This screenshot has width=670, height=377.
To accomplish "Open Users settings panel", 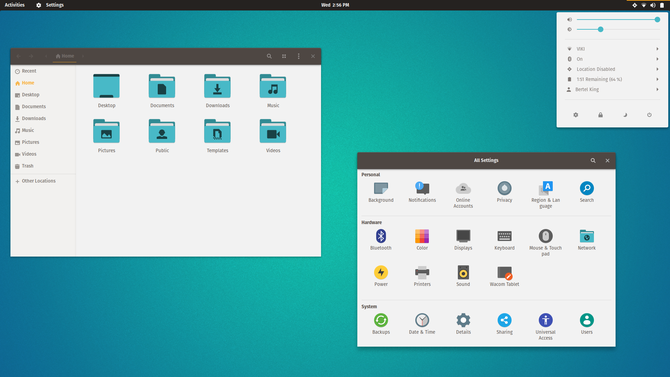I will 586,324.
